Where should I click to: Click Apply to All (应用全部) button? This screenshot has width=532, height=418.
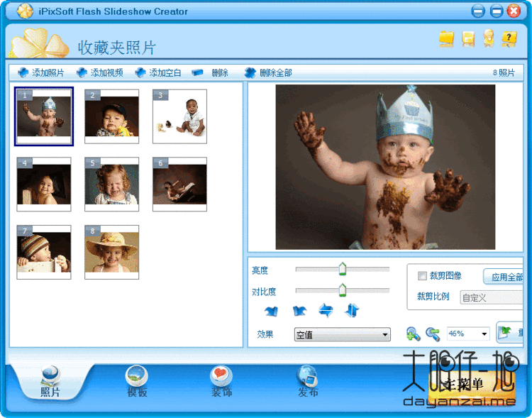pyautogui.click(x=504, y=277)
